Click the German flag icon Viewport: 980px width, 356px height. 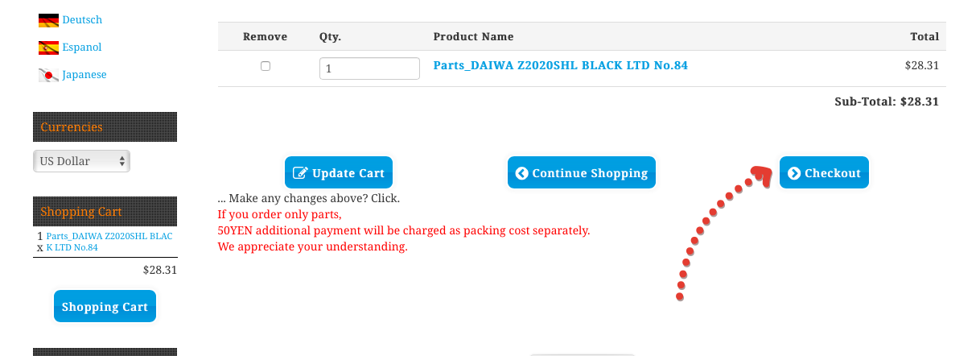click(x=48, y=20)
